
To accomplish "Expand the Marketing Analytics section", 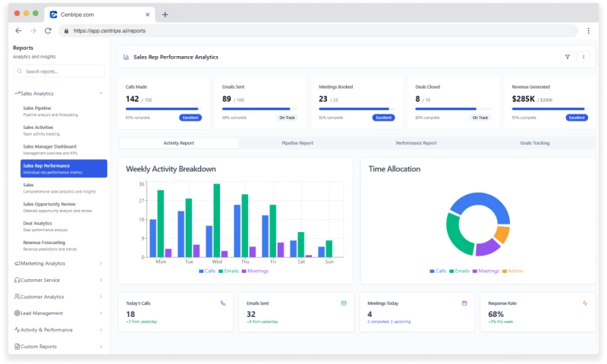I will coord(101,263).
